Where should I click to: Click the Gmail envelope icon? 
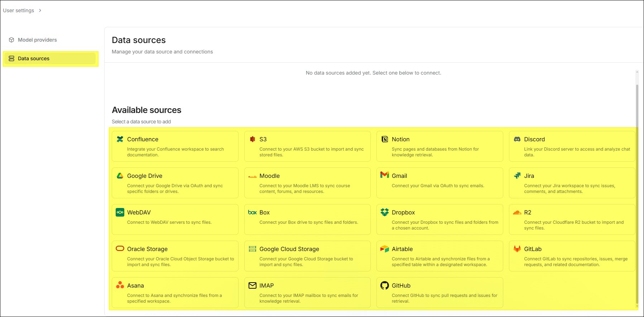pos(385,175)
